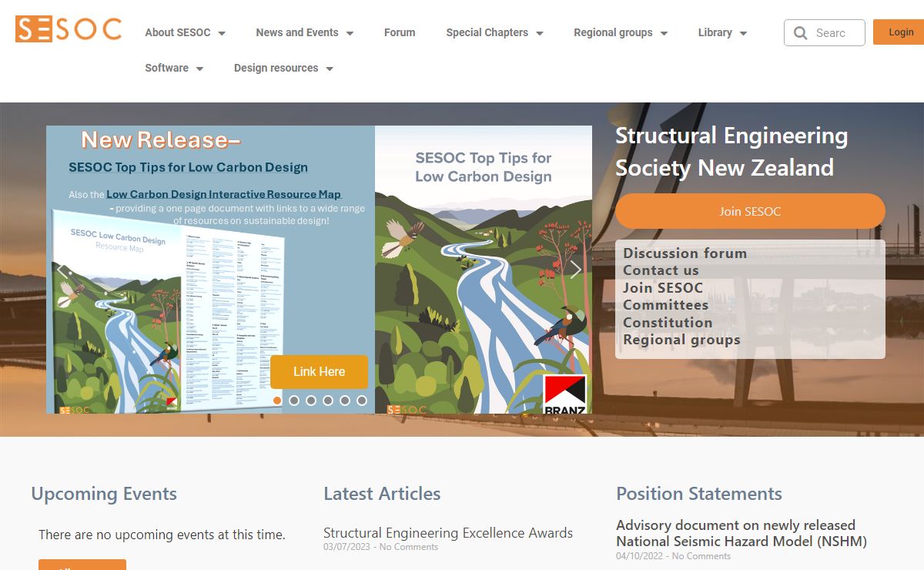
Task: Click the orange Join SESOC button
Action: point(750,211)
